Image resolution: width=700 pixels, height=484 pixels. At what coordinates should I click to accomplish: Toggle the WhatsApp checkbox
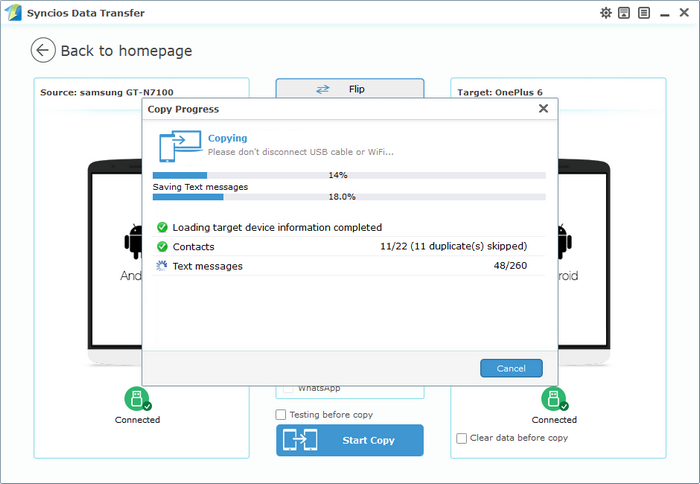click(288, 388)
